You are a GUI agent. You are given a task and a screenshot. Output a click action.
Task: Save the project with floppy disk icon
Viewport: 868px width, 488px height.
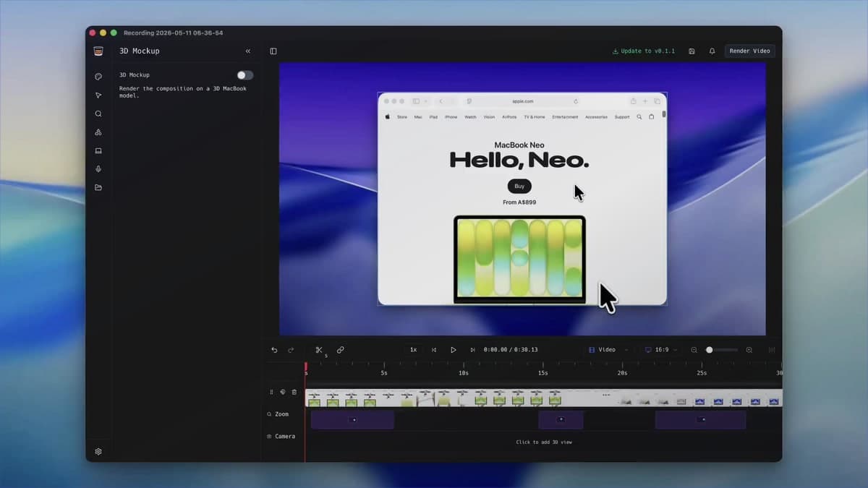tap(692, 51)
